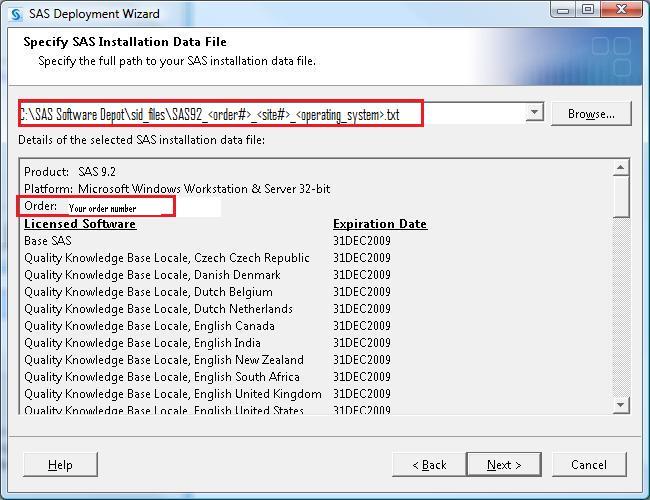Select the Danish Denmark locale row
This screenshot has height=500, width=650.
point(152,275)
